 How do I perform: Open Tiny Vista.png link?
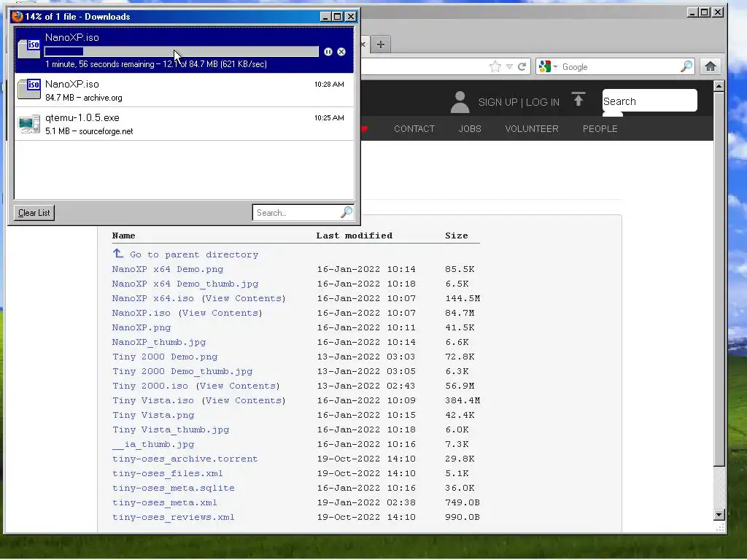(x=153, y=415)
